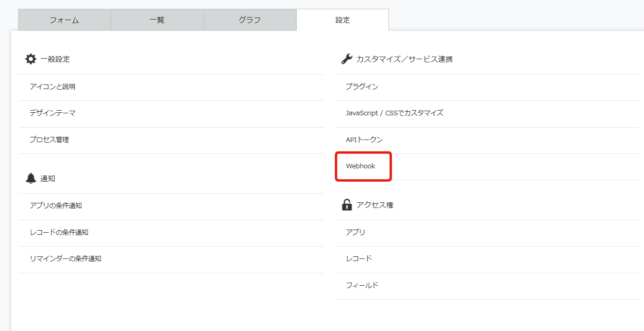The width and height of the screenshot is (644, 331).
Task: Click the gear icon beside 一般設定
Action: click(x=31, y=59)
